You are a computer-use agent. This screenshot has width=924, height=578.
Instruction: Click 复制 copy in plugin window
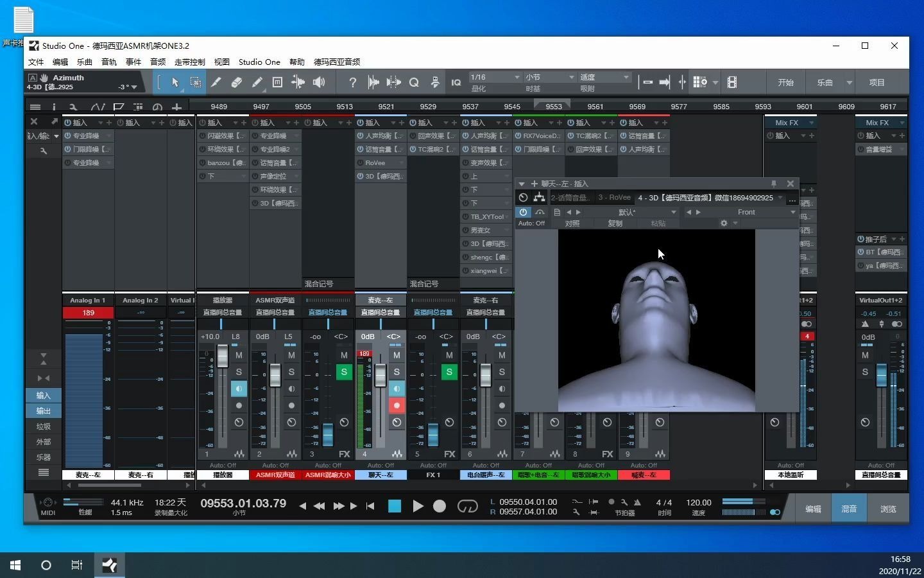pos(615,223)
